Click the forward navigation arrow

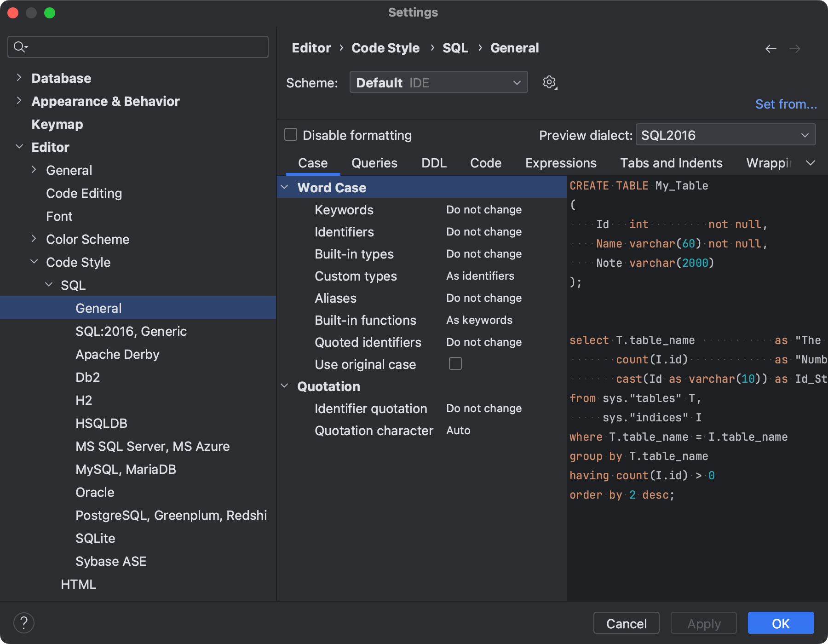[795, 48]
